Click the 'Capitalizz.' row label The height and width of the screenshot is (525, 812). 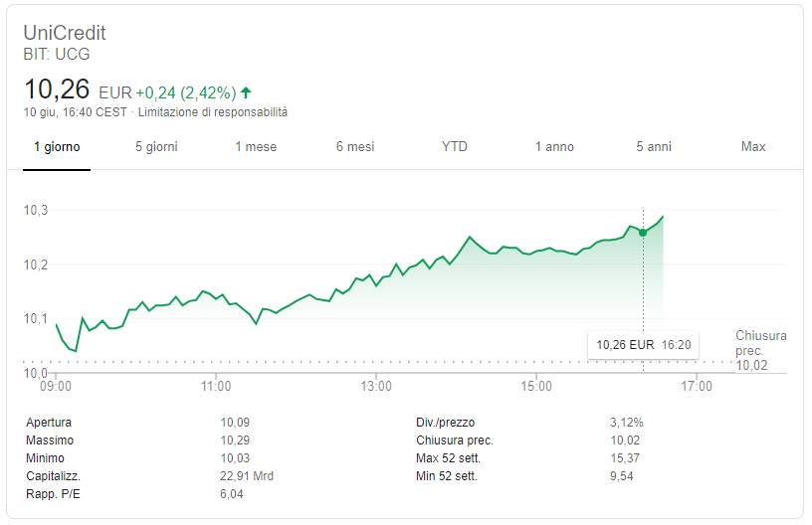click(x=54, y=476)
